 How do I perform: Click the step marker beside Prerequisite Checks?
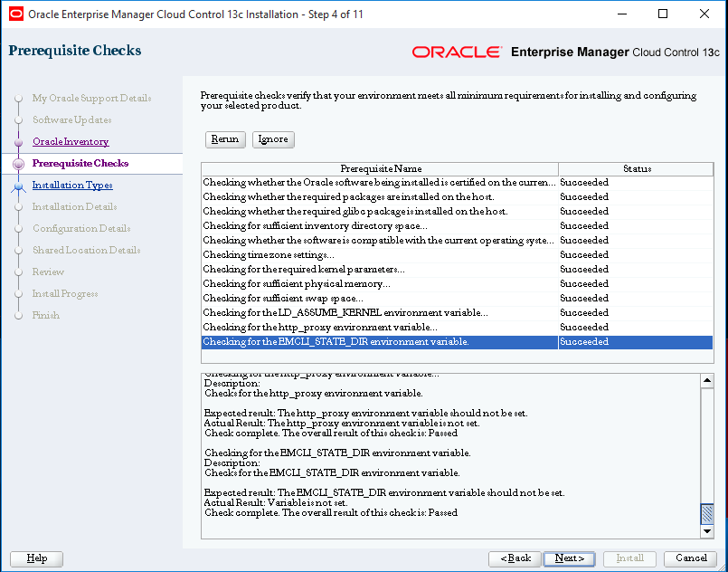tap(20, 163)
